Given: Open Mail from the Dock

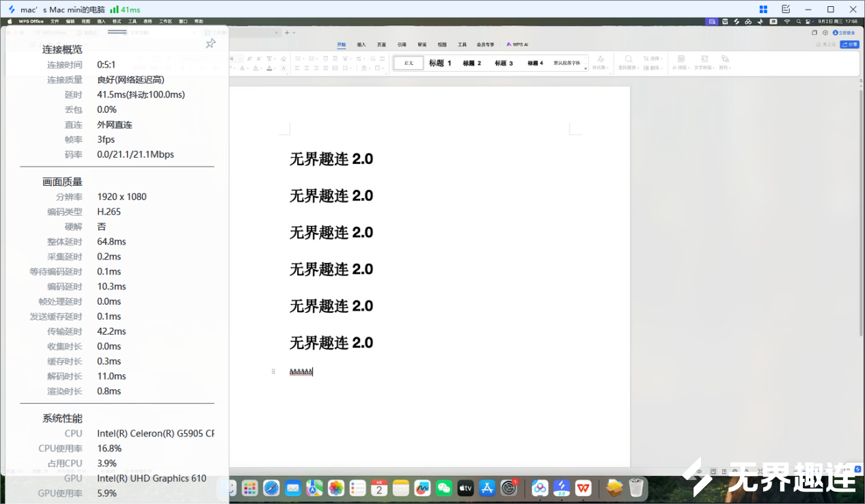Looking at the screenshot, I should click(293, 488).
